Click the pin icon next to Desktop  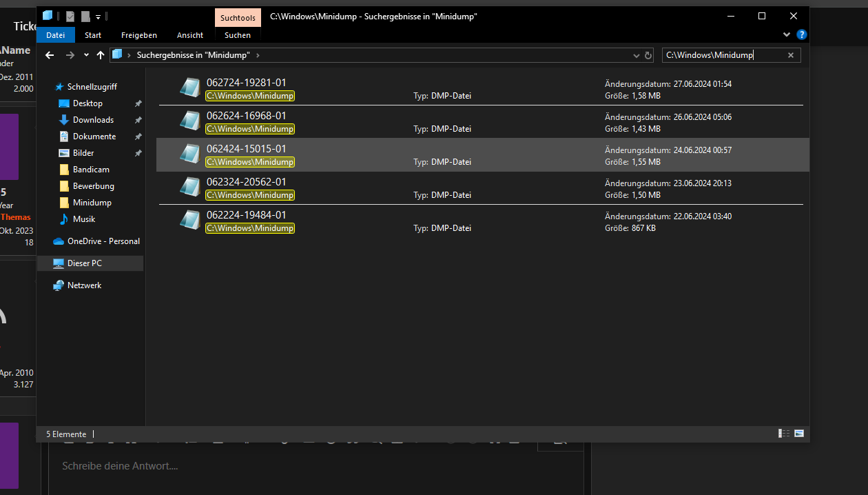pos(138,103)
